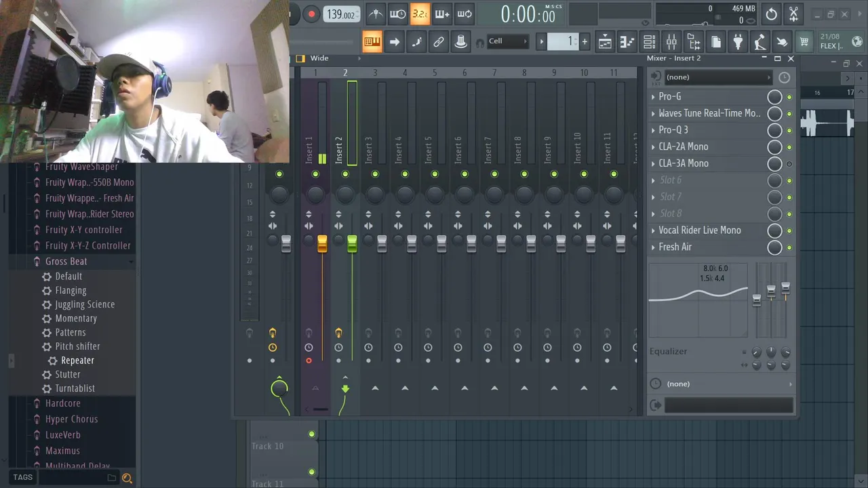Click the pattern add plus button
Screen dimensions: 868x488
(585, 41)
